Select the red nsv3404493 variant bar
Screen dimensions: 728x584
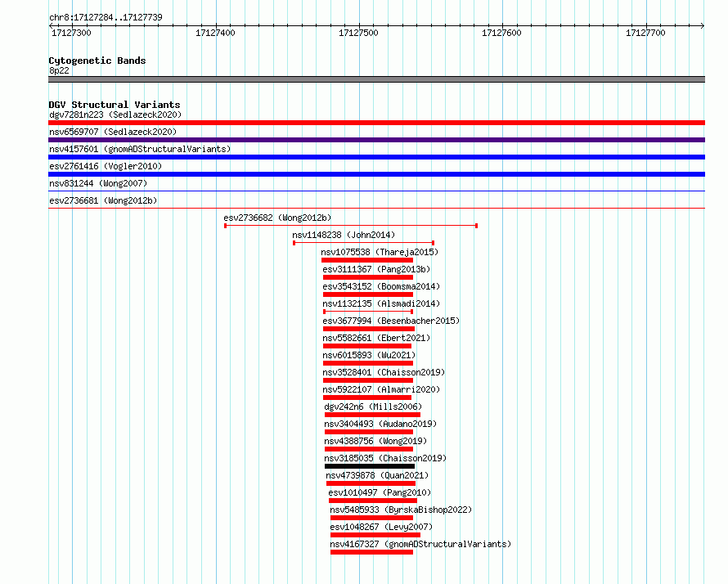(x=369, y=432)
